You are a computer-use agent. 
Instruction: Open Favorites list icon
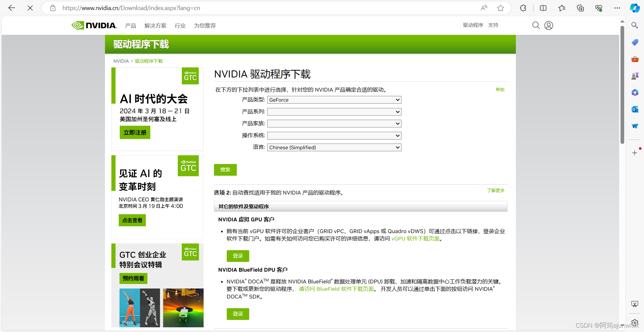pyautogui.click(x=562, y=8)
